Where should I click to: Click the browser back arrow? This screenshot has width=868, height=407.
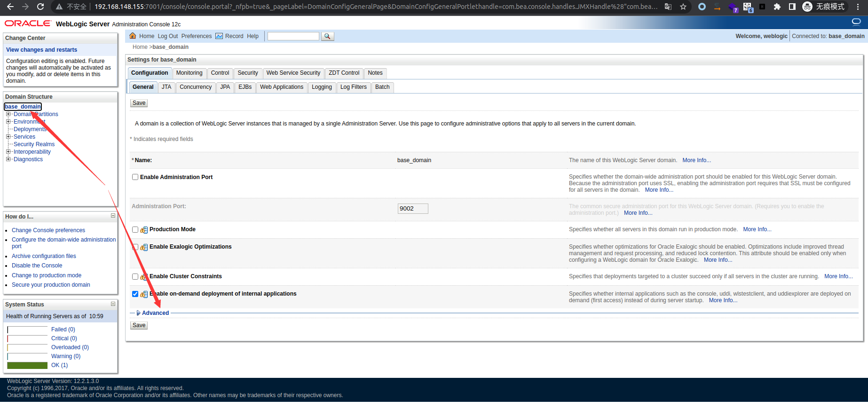tap(10, 7)
